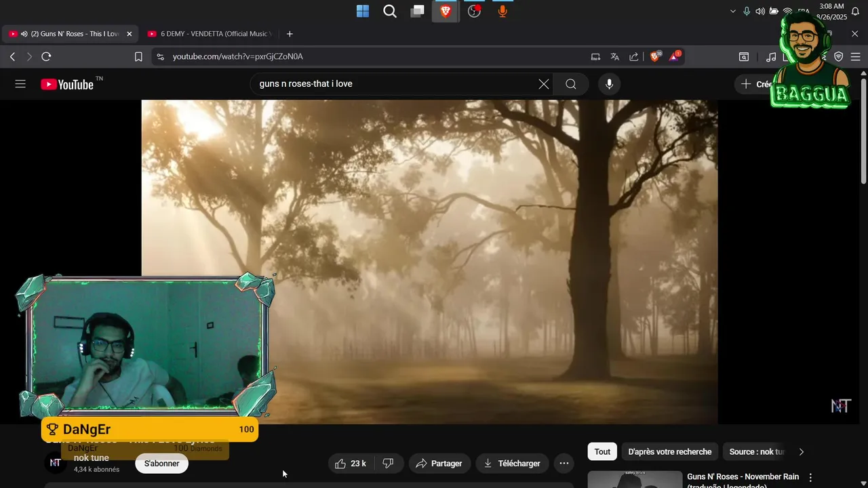Open the music note playlist icon

pyautogui.click(x=771, y=57)
